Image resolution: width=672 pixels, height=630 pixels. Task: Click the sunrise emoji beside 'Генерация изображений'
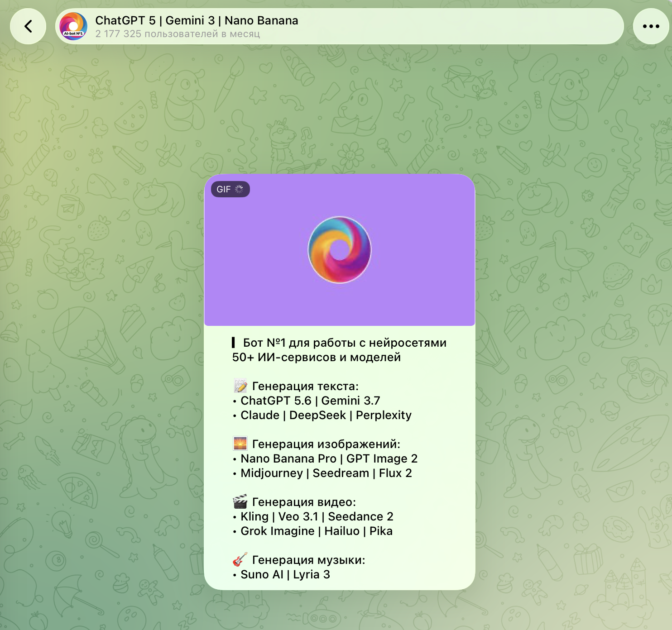[240, 444]
